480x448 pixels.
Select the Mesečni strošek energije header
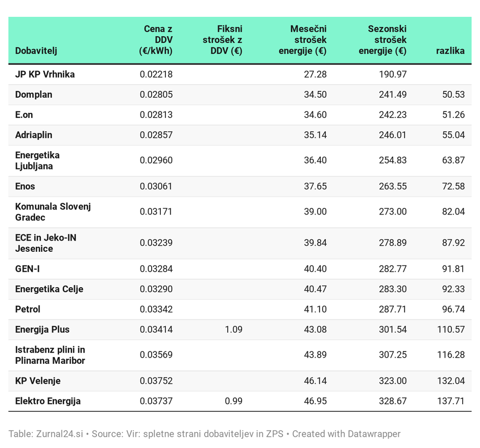pyautogui.click(x=302, y=40)
